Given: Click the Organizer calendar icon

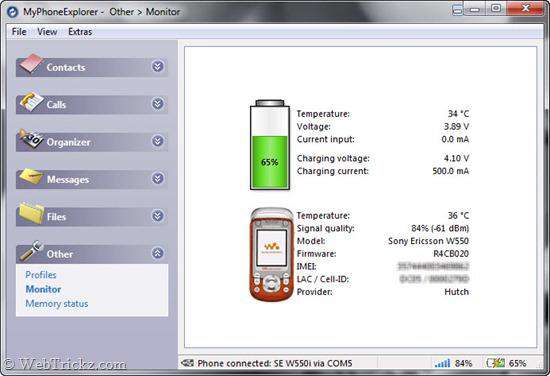Looking at the screenshot, I should coord(31,139).
